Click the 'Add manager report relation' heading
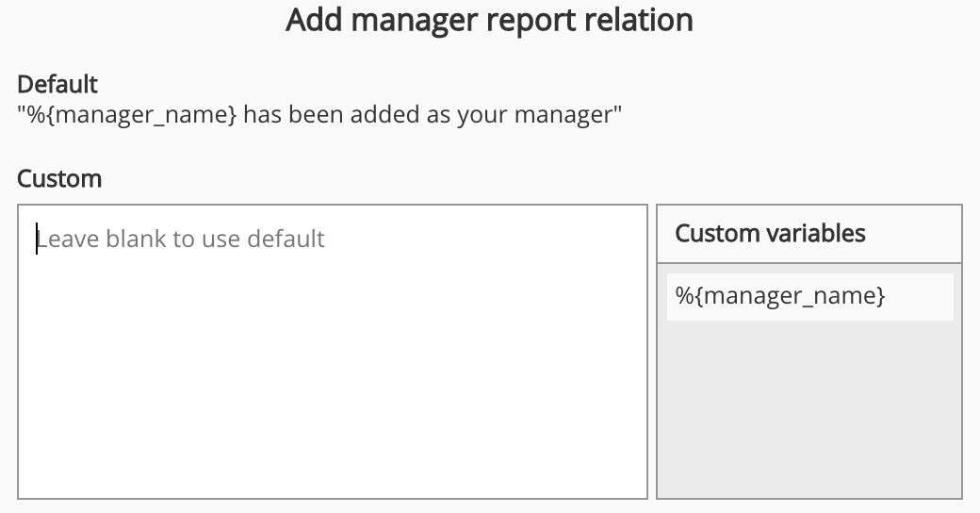The image size is (980, 513). 489,20
